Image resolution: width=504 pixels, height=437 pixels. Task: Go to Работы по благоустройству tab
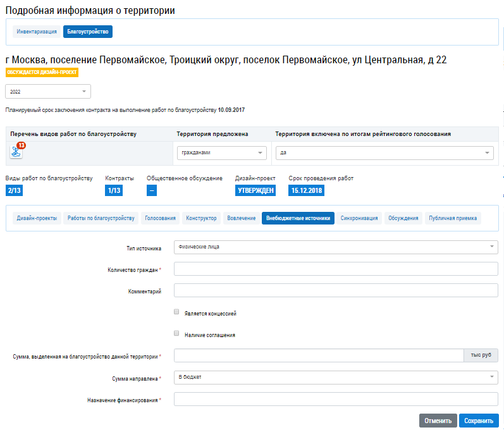point(101,218)
